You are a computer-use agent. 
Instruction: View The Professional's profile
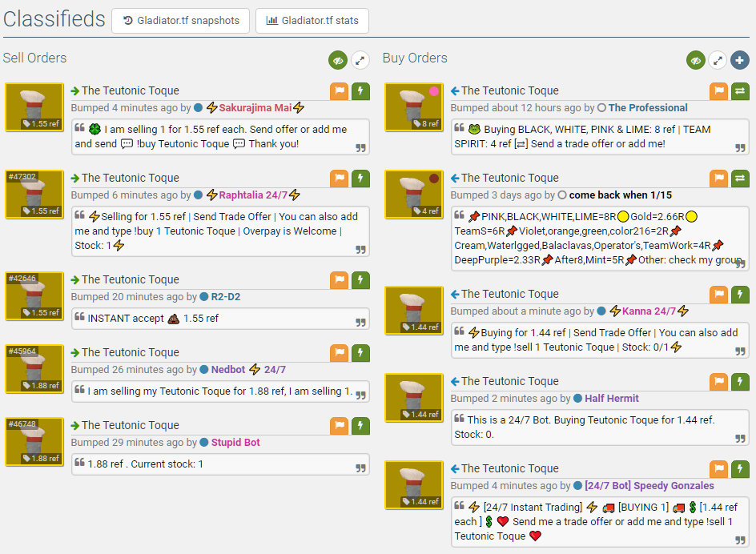pos(648,108)
